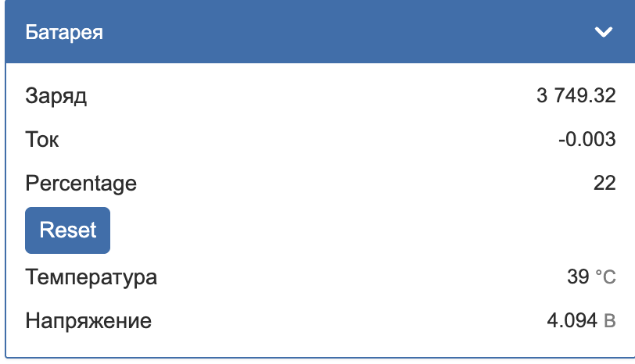
Task: Click the percentage value 22
Action: pyautogui.click(x=605, y=184)
